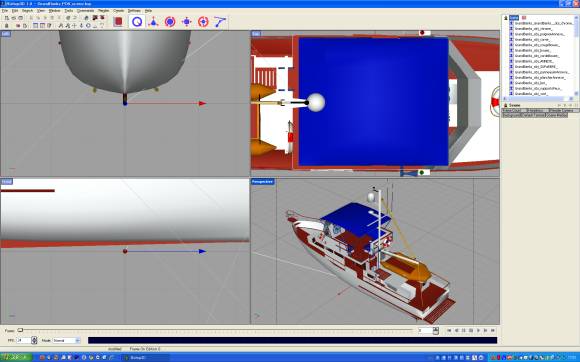This screenshot has height=362, width=580.
Task: Click the current frame number field
Action: pos(425,331)
